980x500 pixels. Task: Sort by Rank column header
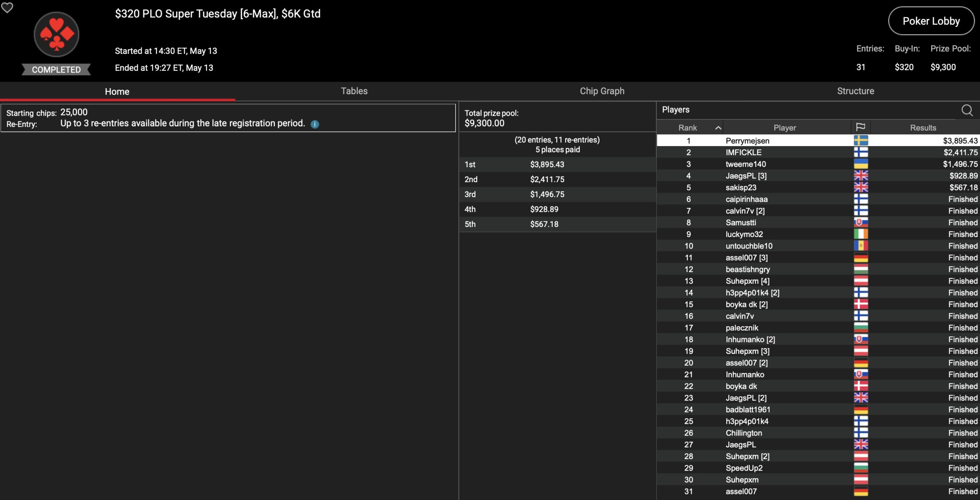click(688, 128)
